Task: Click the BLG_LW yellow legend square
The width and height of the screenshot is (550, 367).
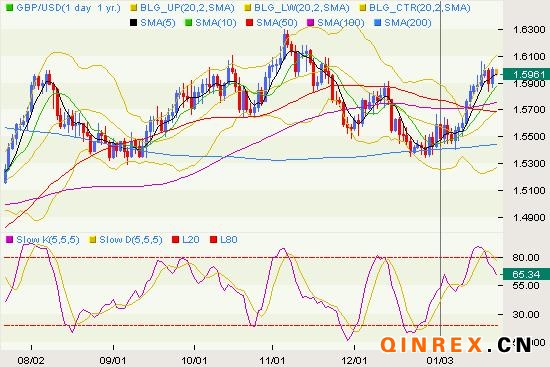Action: [x=247, y=7]
